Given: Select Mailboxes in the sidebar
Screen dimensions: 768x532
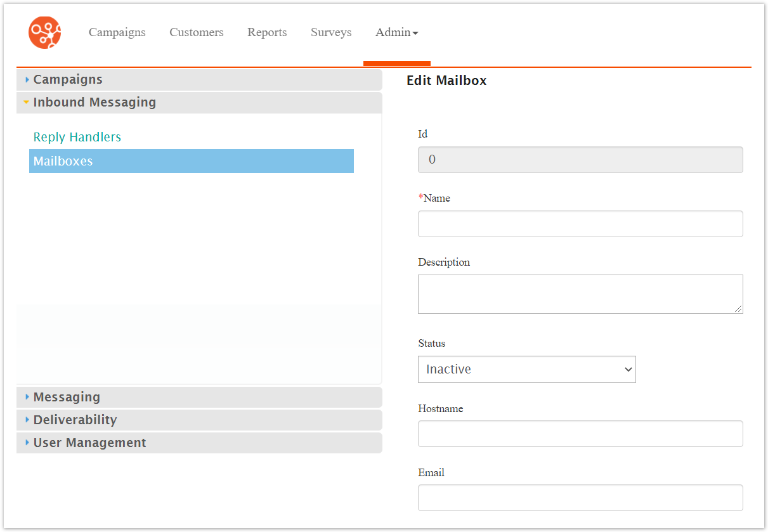Looking at the screenshot, I should point(63,161).
